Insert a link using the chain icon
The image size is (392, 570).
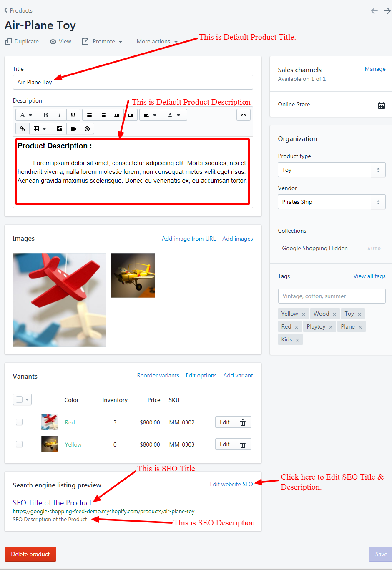coord(23,129)
